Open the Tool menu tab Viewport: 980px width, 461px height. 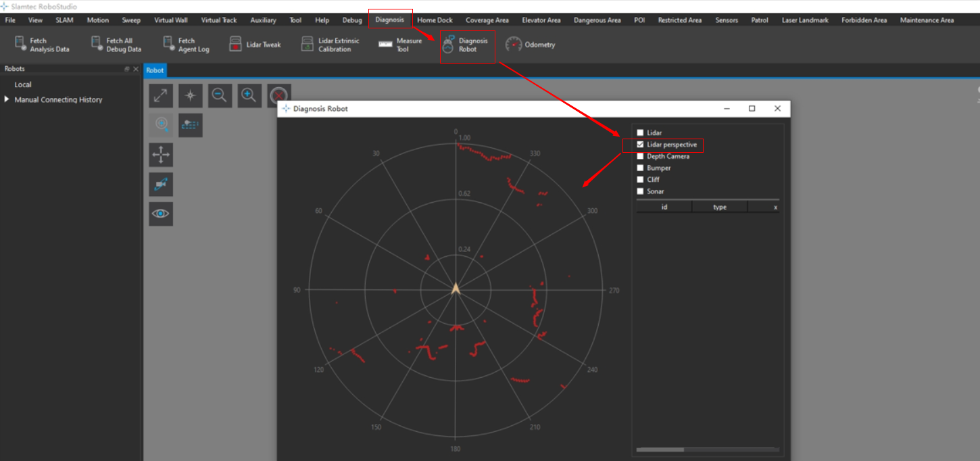point(295,20)
